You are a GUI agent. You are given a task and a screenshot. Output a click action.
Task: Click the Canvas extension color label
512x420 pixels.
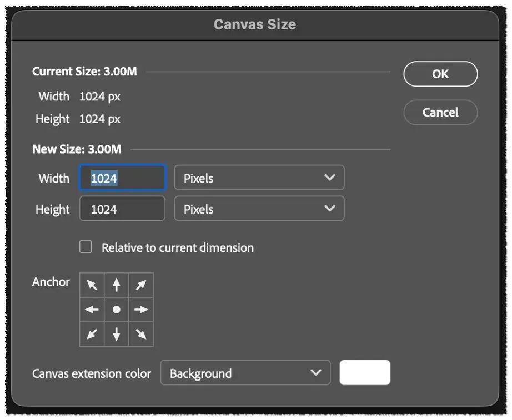click(x=92, y=373)
